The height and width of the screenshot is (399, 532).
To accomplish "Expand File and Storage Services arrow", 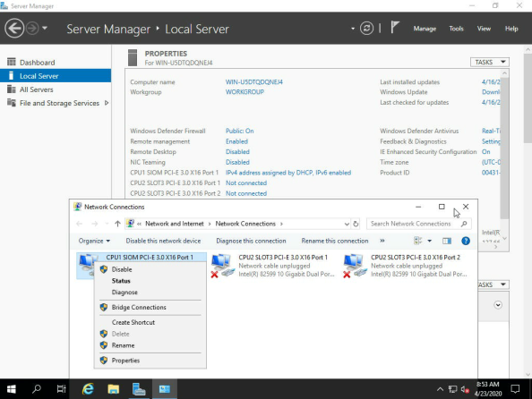I will click(107, 103).
